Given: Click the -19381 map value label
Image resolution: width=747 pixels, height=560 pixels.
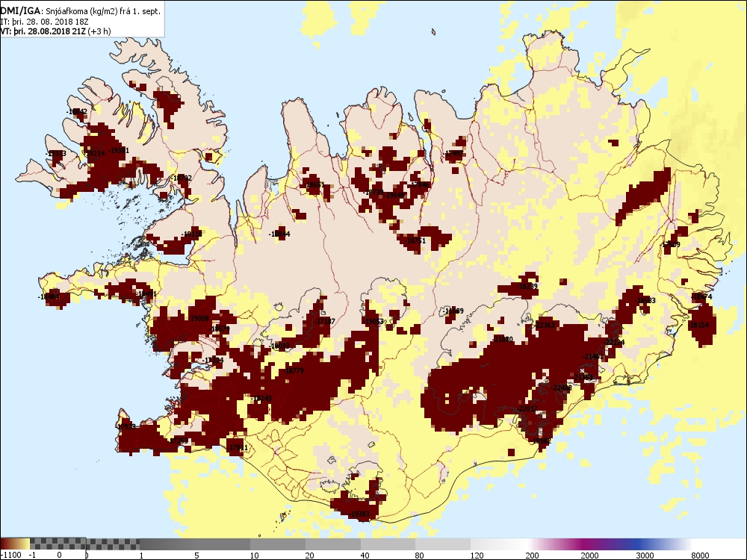Looking at the screenshot, I should pos(119,151).
